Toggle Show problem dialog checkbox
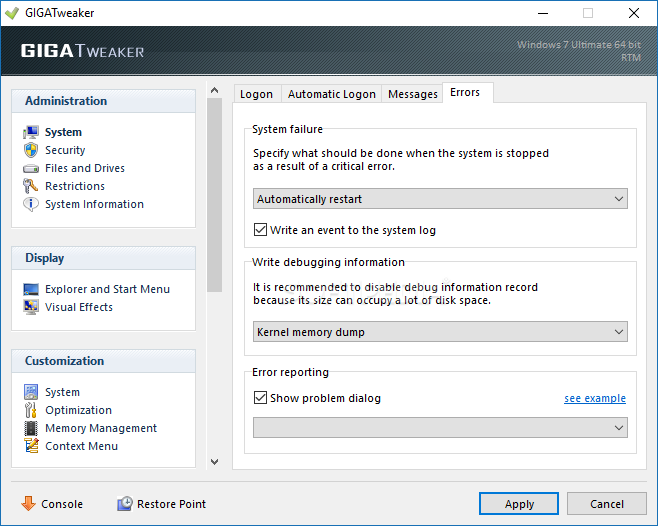The width and height of the screenshot is (658, 526). (260, 398)
